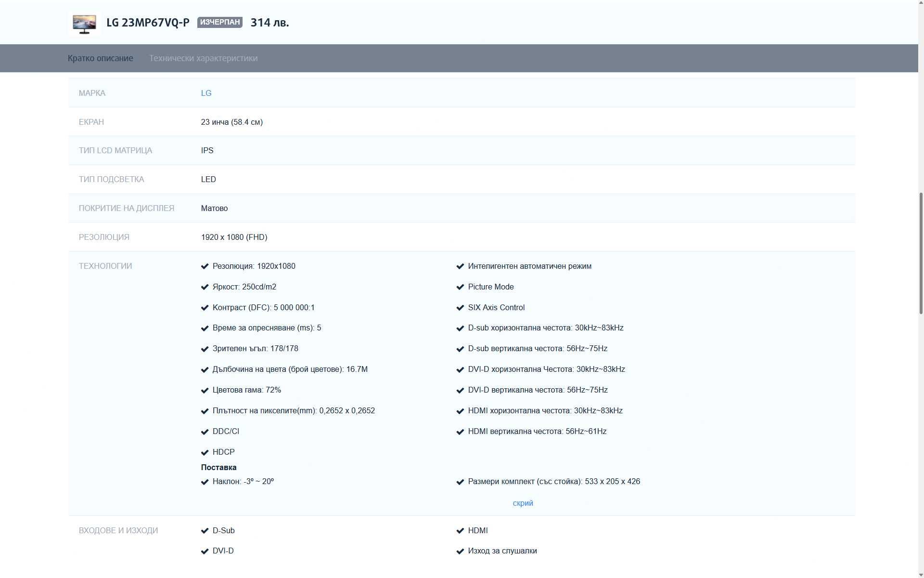Viewport: 924px width, 578px height.
Task: Click checkmark beside HDMI вертикална честота
Action: pos(460,432)
